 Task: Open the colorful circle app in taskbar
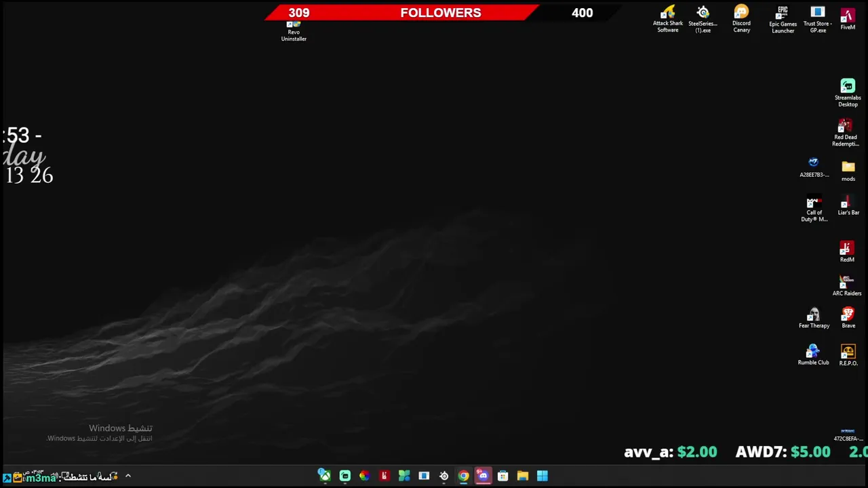[x=364, y=476]
